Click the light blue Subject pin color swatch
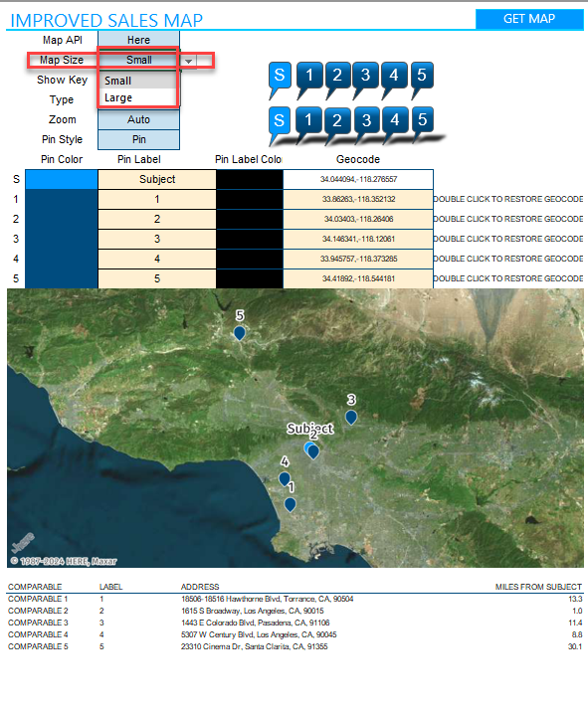588x714 pixels. click(62, 179)
